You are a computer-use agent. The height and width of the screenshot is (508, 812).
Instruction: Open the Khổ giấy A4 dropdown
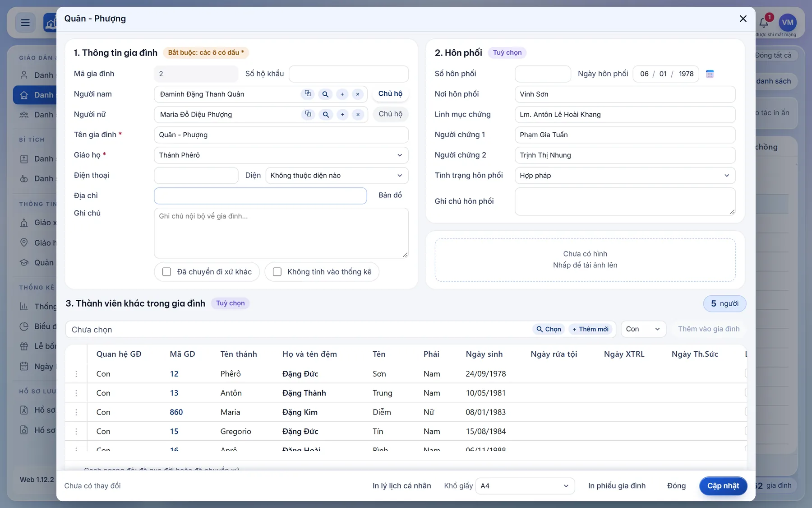[x=525, y=486]
